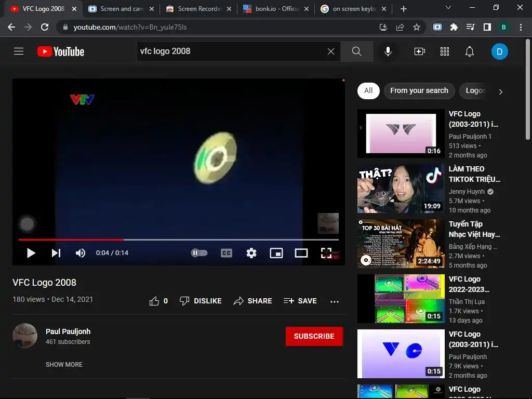Close the VFC Logo 2008 tab
Viewport: 532px width, 399px height.
click(x=74, y=9)
